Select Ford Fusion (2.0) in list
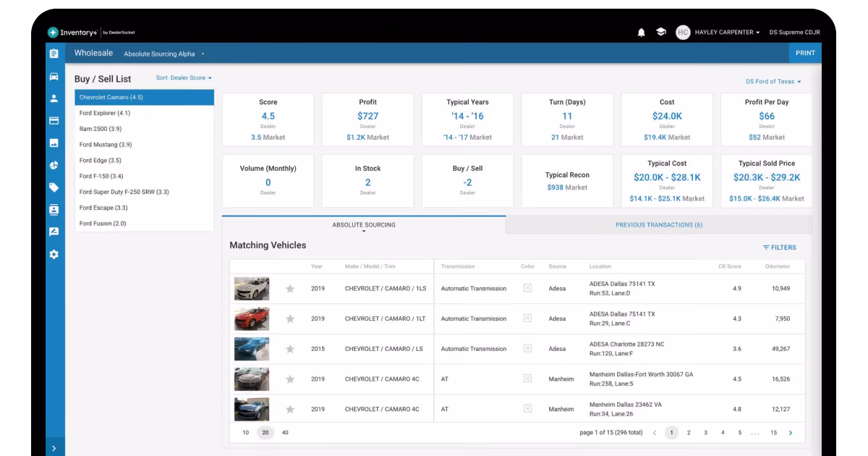 pos(145,224)
